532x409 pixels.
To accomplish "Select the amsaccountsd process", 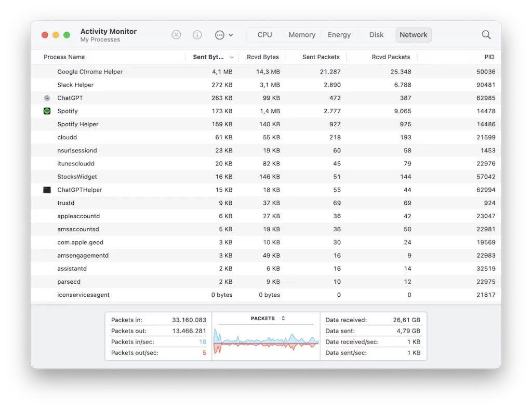I will 78,229.
